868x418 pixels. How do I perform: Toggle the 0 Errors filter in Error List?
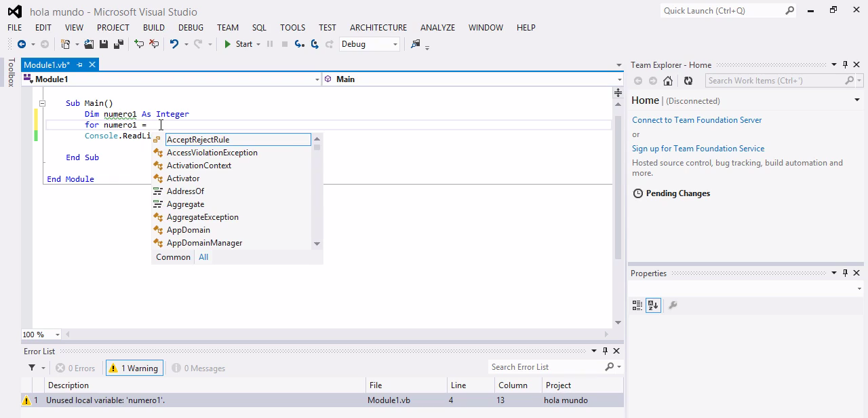click(75, 368)
